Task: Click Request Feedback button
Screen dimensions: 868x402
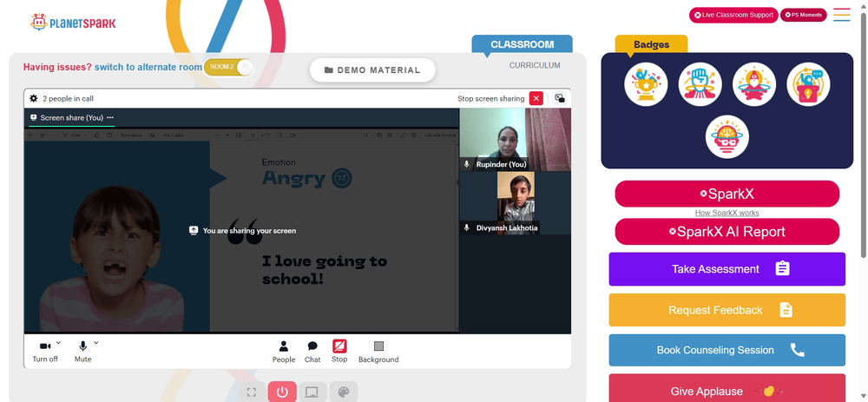Action: [x=727, y=310]
